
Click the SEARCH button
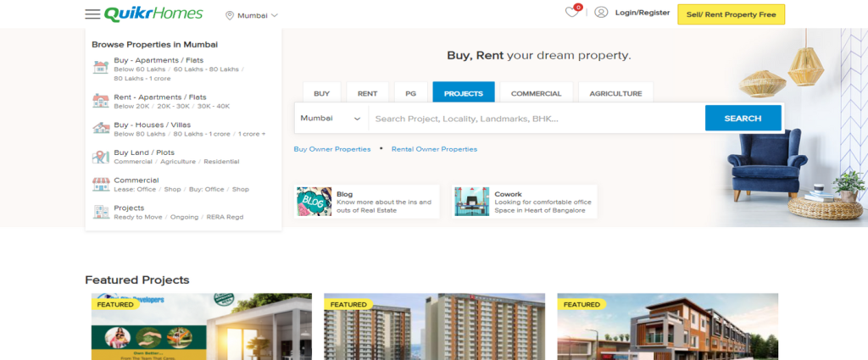click(x=743, y=119)
